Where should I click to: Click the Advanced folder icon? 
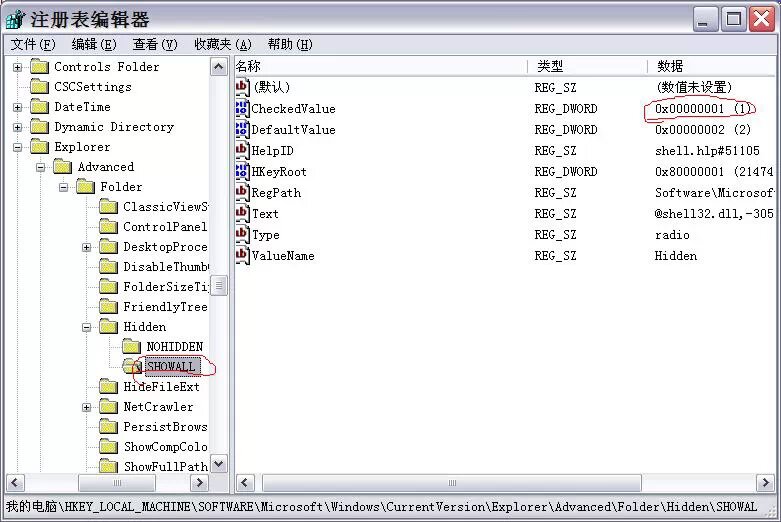click(x=63, y=166)
